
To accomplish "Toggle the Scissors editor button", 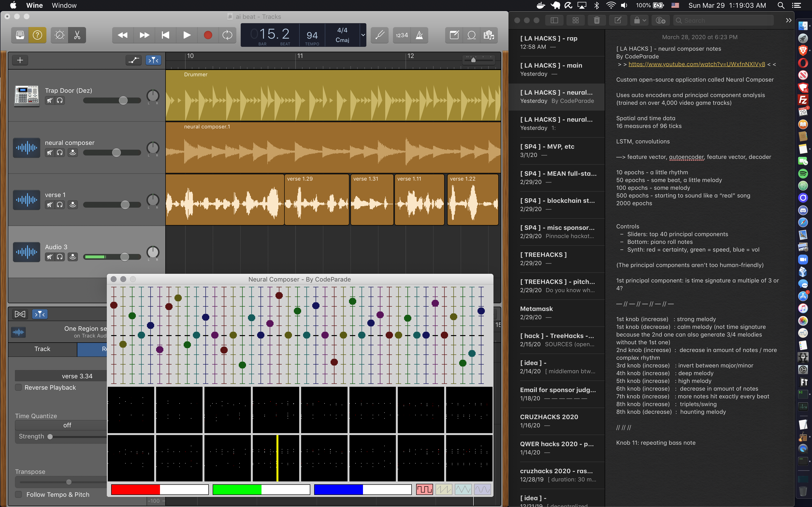I will click(x=77, y=35).
